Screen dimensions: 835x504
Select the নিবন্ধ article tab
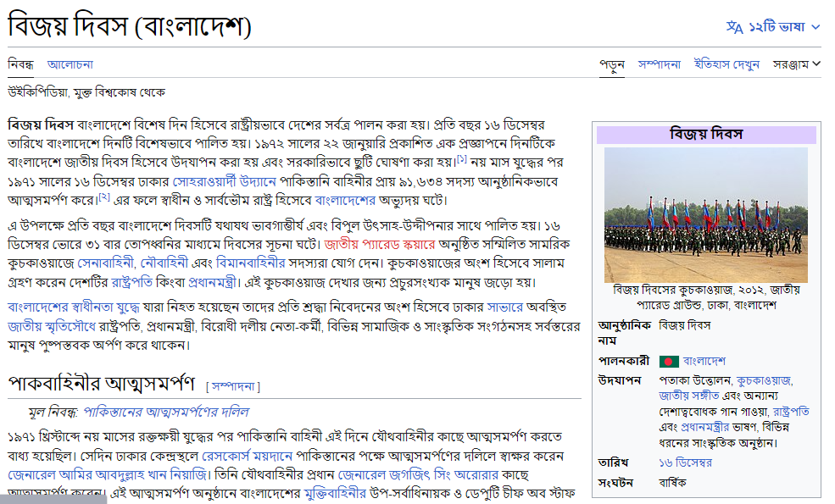coord(20,64)
